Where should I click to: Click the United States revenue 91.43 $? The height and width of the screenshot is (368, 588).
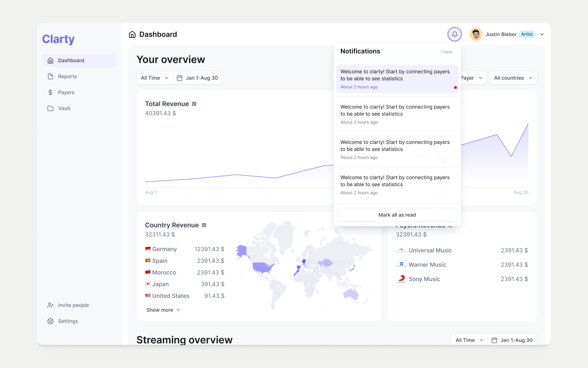coord(215,296)
